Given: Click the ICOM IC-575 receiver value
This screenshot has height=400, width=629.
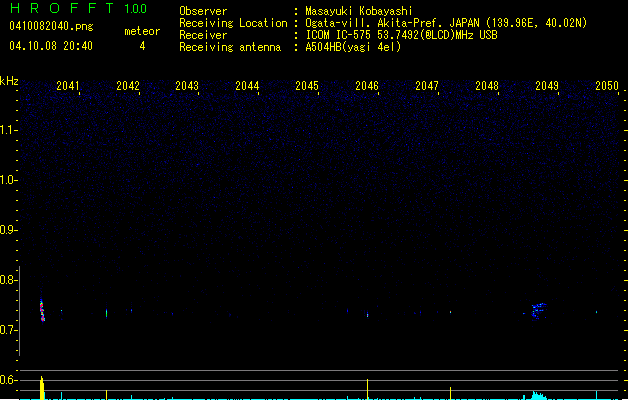Looking at the screenshot, I should (401, 35).
